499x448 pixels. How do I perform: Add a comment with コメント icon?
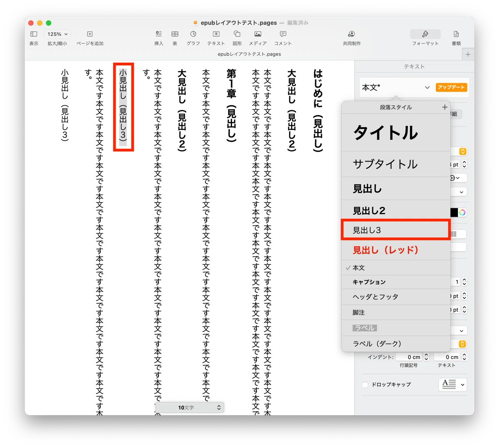pyautogui.click(x=283, y=34)
